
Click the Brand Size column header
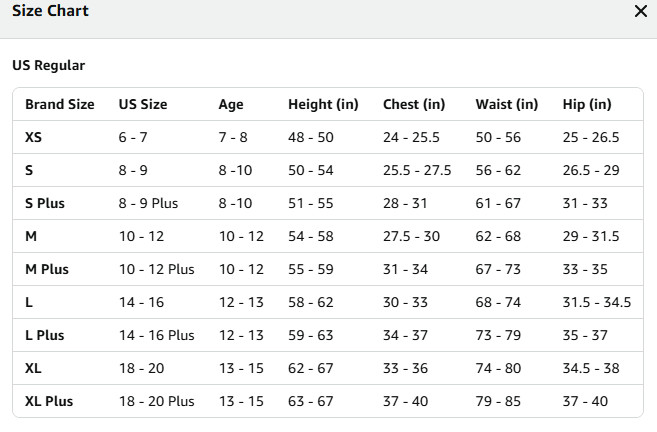point(60,104)
